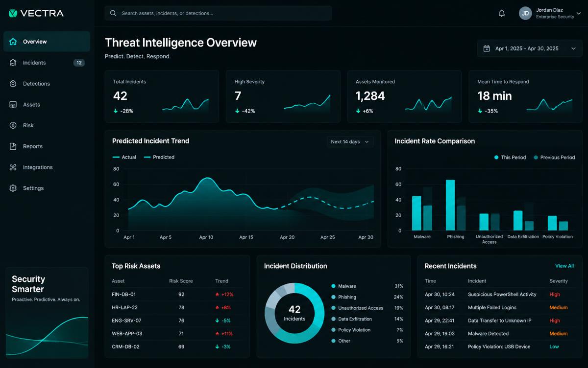
Task: Click the Reports sidebar icon
Action: click(13, 146)
